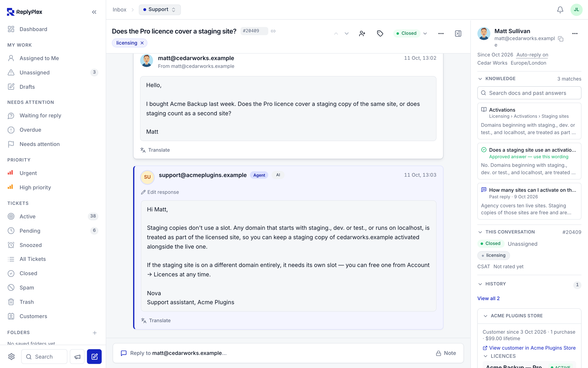Edit the AI response

coord(160,192)
